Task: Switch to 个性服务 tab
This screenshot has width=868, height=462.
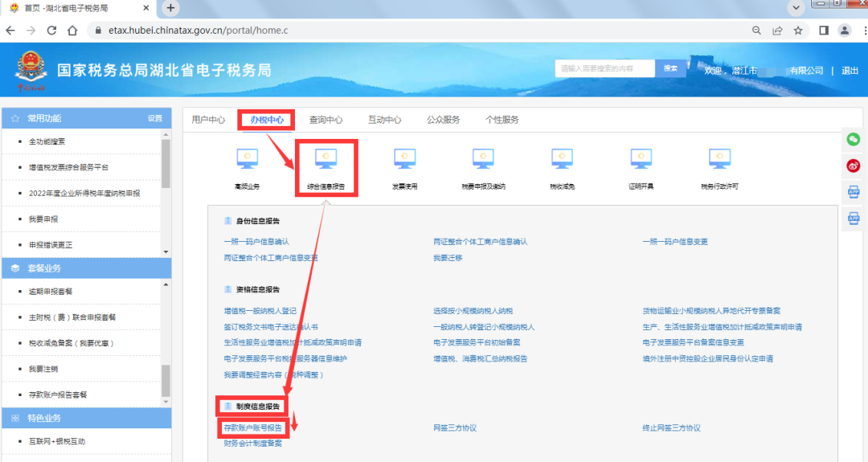Action: pyautogui.click(x=502, y=120)
